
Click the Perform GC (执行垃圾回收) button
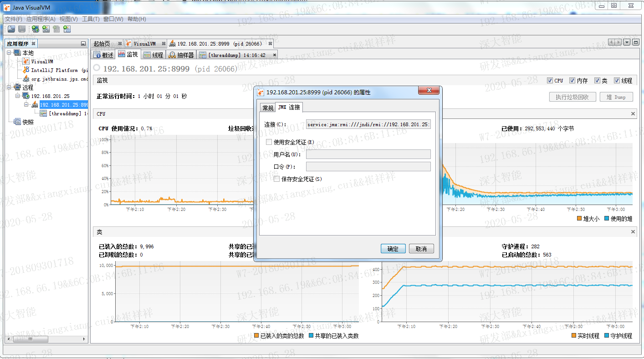pos(572,97)
